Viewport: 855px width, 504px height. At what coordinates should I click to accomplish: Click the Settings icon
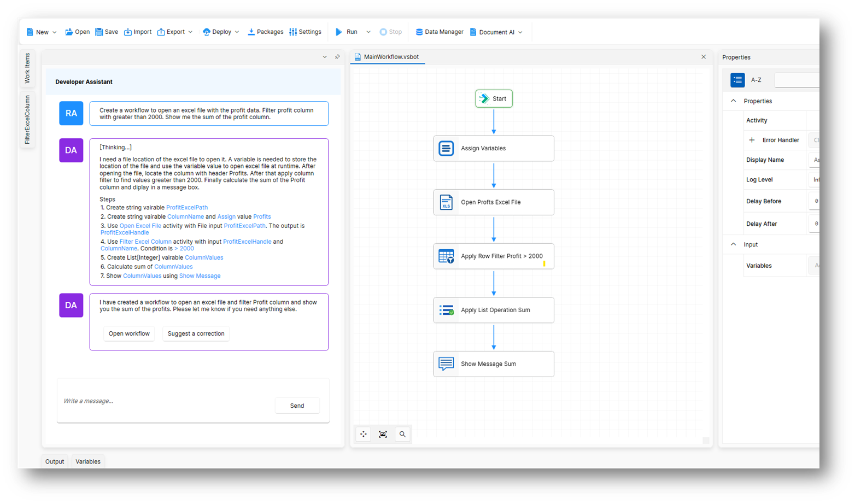[293, 32]
